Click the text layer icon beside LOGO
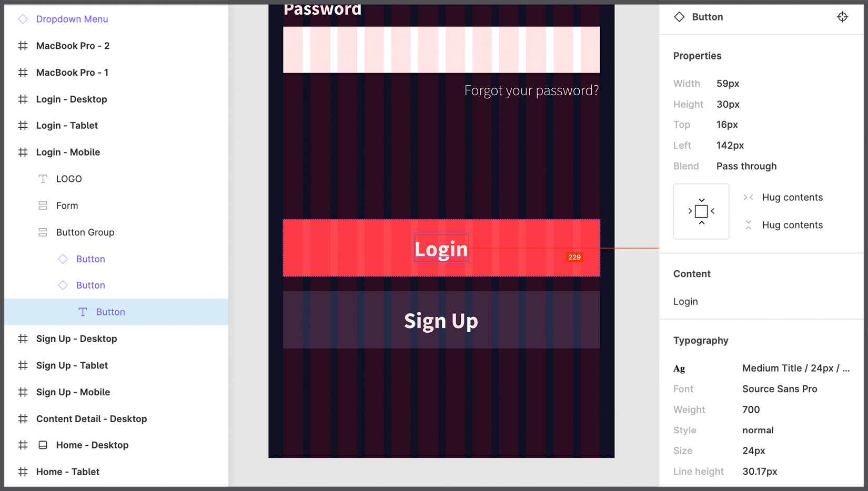This screenshot has height=491, width=868. point(43,179)
